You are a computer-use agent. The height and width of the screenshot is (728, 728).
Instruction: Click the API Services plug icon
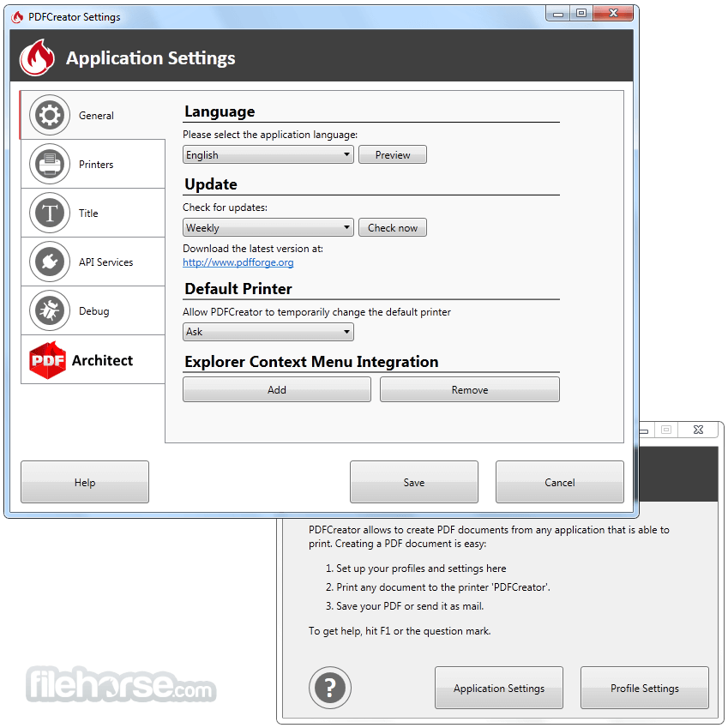point(50,262)
